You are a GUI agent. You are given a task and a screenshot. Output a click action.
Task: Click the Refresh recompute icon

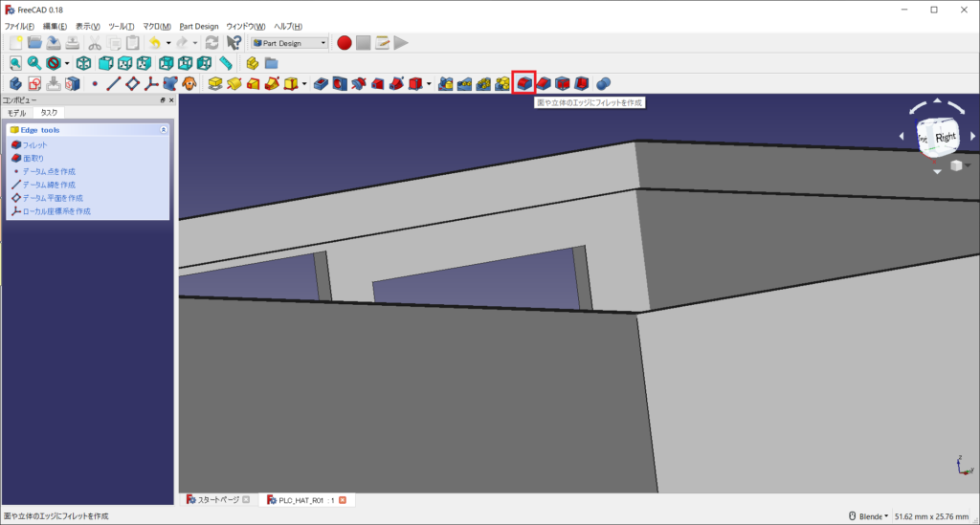212,42
